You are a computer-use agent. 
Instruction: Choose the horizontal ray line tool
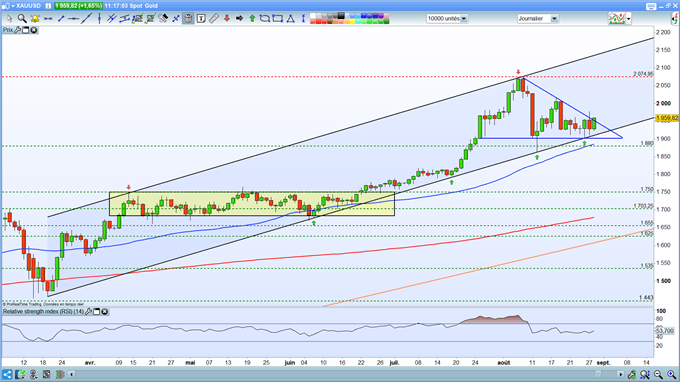(x=74, y=19)
